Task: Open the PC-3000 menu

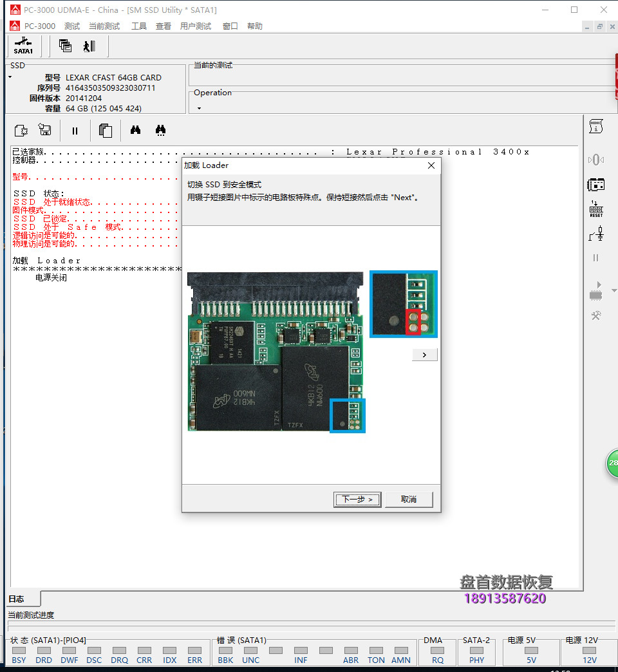Action: tap(39, 26)
